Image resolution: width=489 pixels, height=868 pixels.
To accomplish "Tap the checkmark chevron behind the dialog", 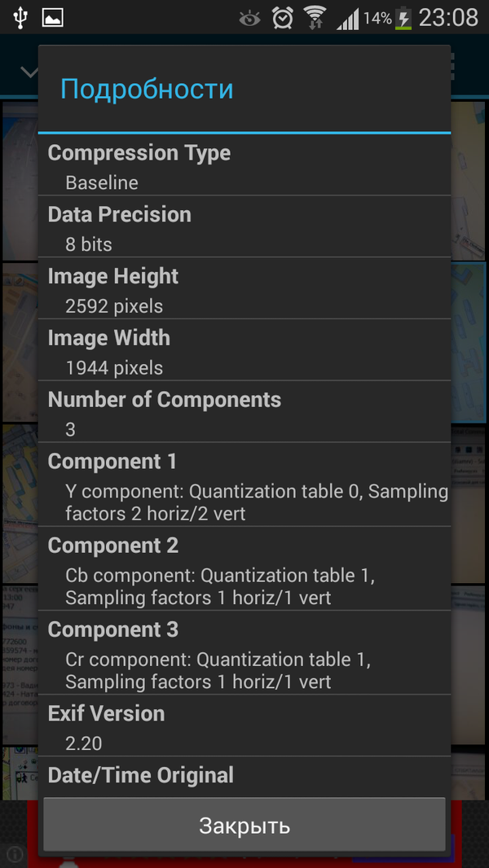I will (29, 72).
